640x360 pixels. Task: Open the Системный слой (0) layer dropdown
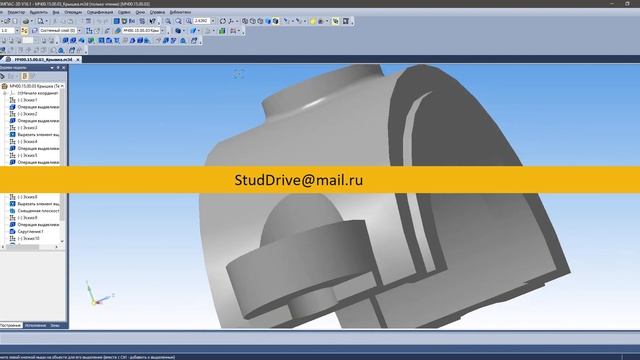[79, 31]
